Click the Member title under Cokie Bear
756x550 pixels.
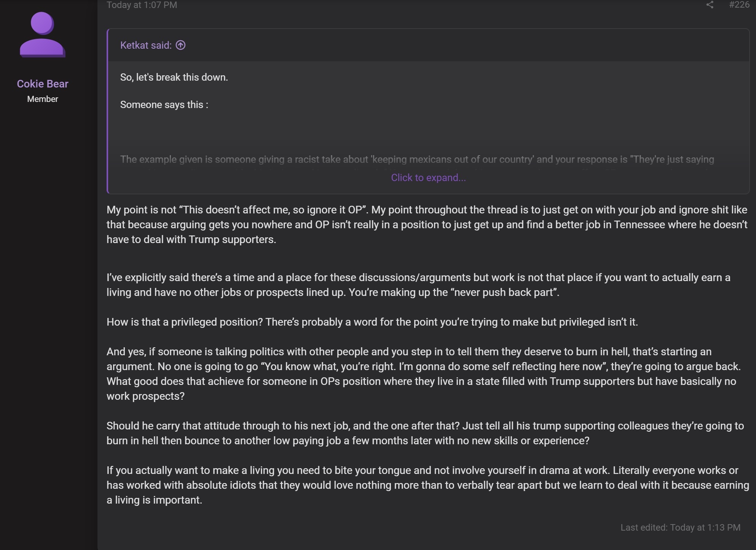43,99
